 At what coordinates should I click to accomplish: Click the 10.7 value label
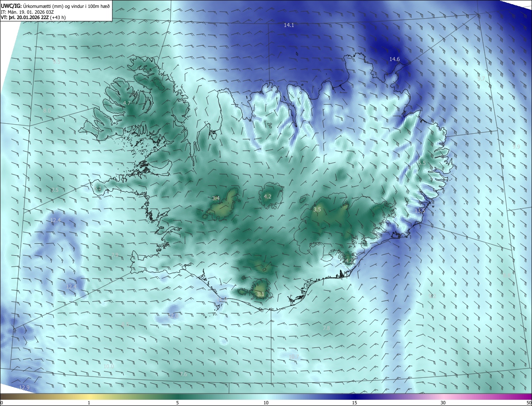[294, 357]
